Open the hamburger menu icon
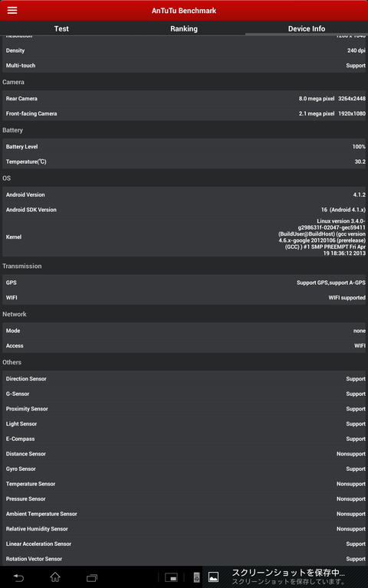The width and height of the screenshot is (368, 588). tap(12, 10)
